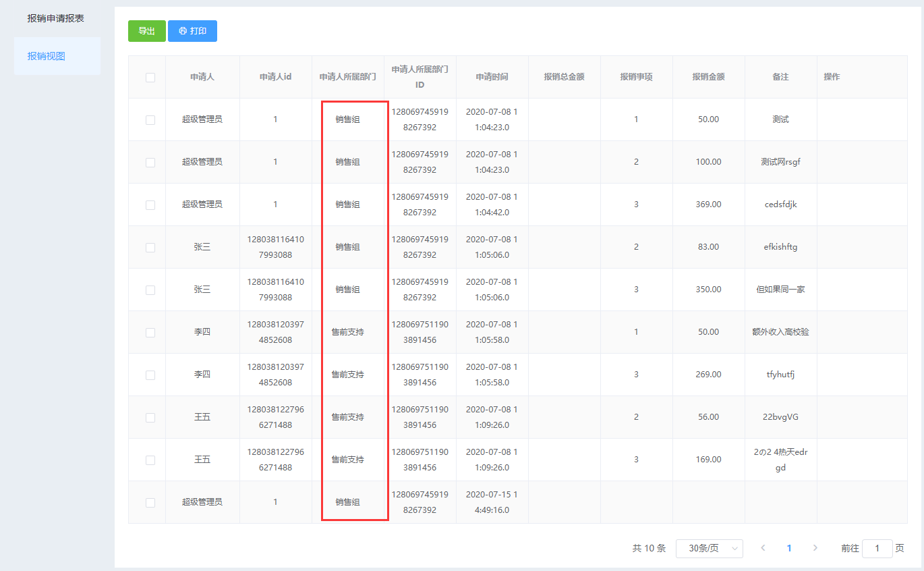Viewport: 924px width, 571px height.
Task: Click the 备注 cell reading 22bvgVG
Action: (x=780, y=417)
